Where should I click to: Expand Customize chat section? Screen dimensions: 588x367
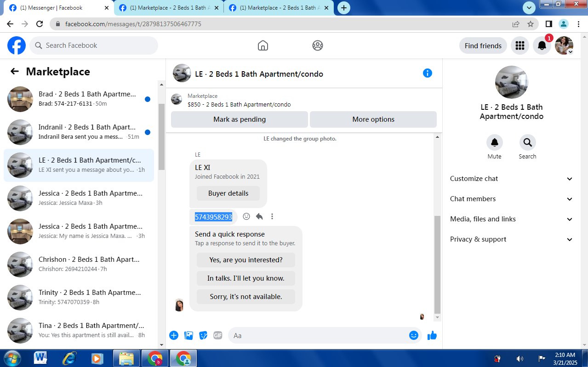click(511, 179)
